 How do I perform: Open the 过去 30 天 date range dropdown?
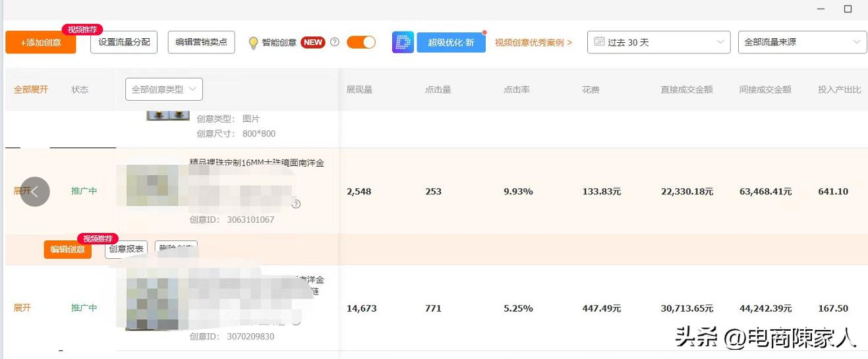pos(658,42)
